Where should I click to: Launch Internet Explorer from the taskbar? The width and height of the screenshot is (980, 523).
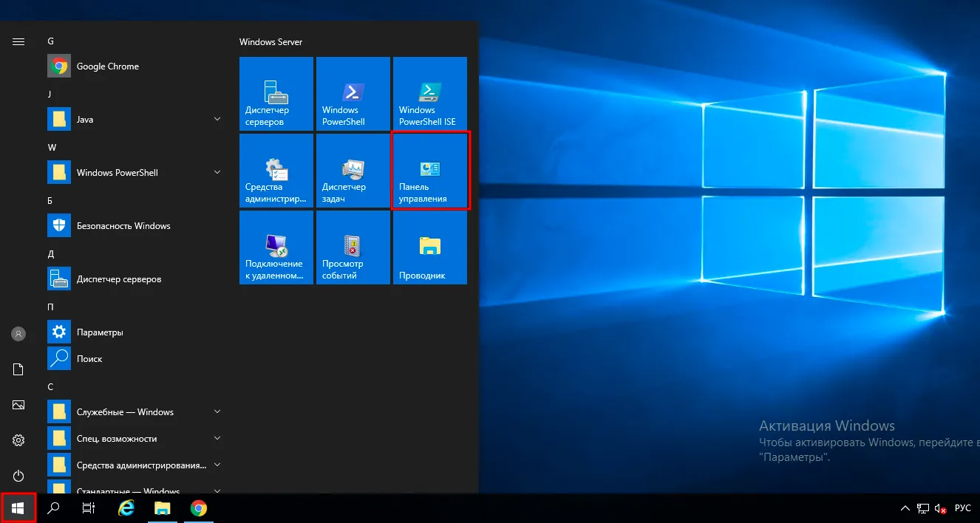(x=126, y=508)
